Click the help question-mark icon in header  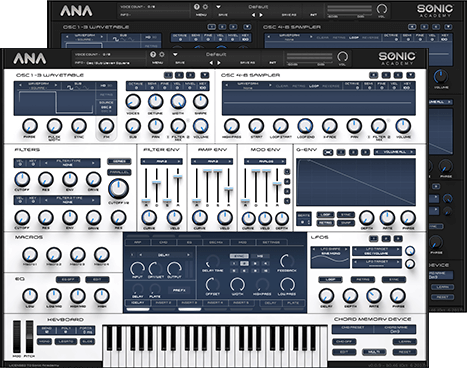(153, 54)
